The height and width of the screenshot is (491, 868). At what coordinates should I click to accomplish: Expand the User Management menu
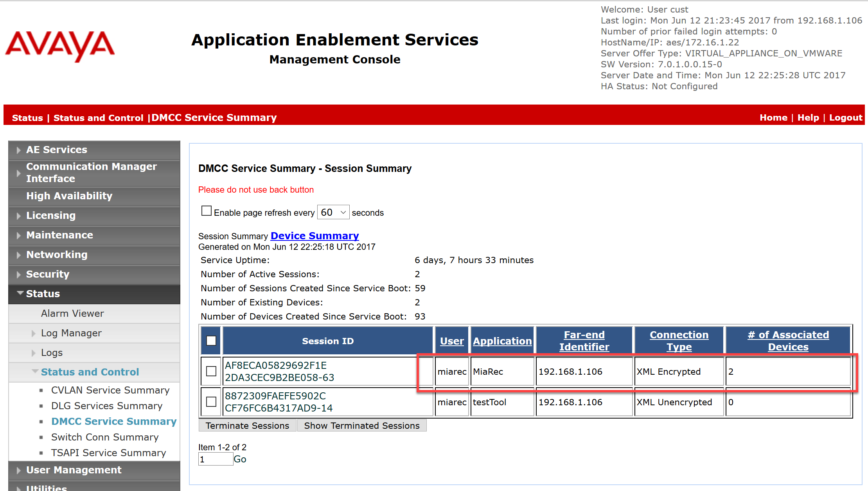(94, 470)
